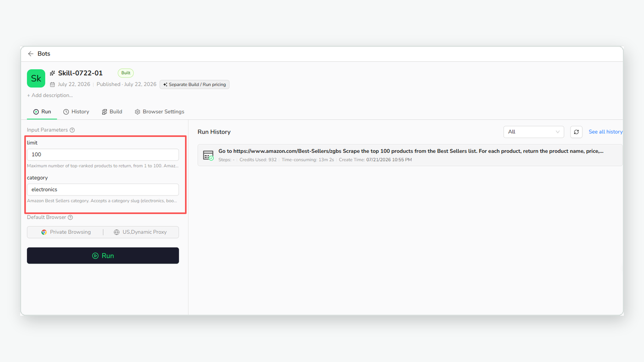The width and height of the screenshot is (644, 362).
Task: Click the Chrome icon in Private Browsing
Action: (44, 232)
